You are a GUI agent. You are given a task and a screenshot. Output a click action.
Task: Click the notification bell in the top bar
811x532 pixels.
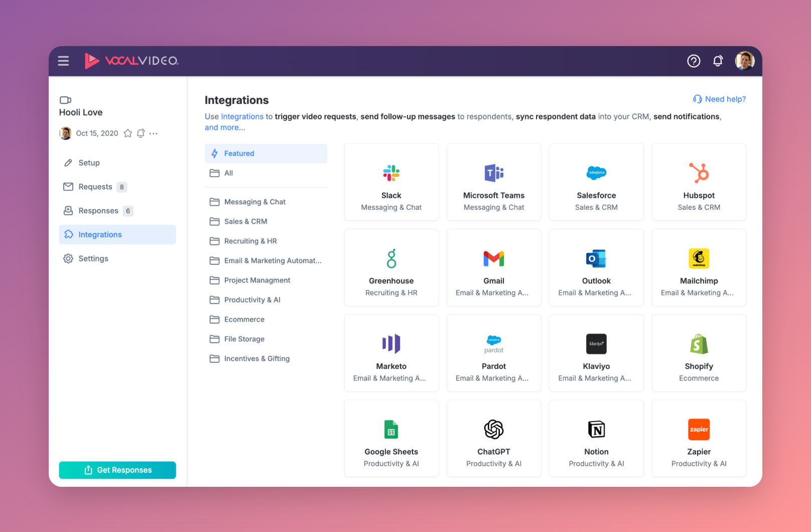coord(718,61)
